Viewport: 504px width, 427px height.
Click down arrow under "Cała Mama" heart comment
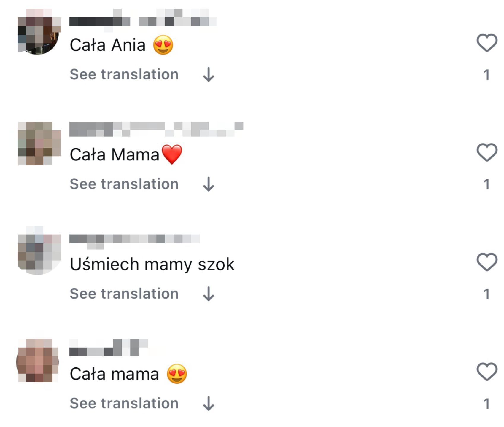click(x=209, y=184)
